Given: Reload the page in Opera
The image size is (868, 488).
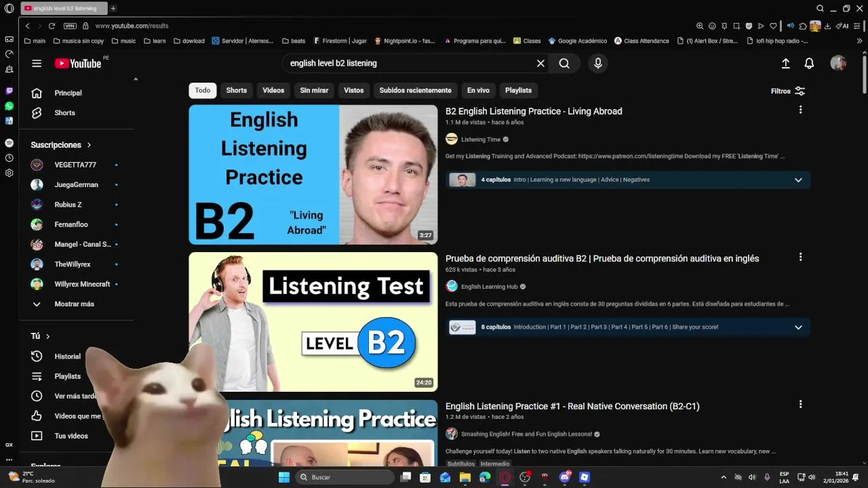Looking at the screenshot, I should (x=51, y=26).
